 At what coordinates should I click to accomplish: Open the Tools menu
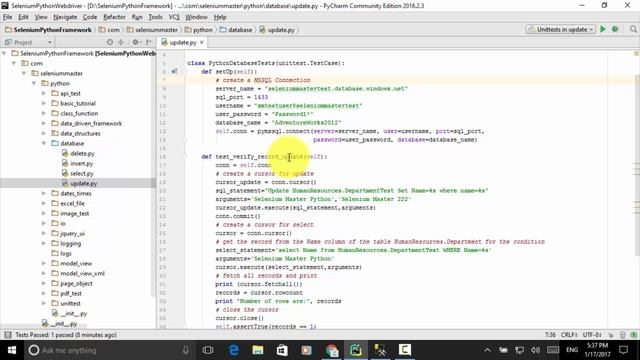[x=155, y=17]
